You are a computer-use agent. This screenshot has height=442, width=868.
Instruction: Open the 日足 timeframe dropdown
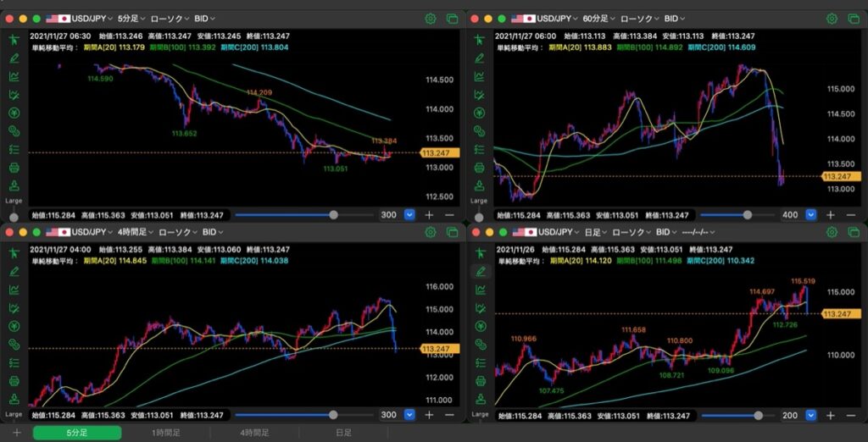coord(597,232)
